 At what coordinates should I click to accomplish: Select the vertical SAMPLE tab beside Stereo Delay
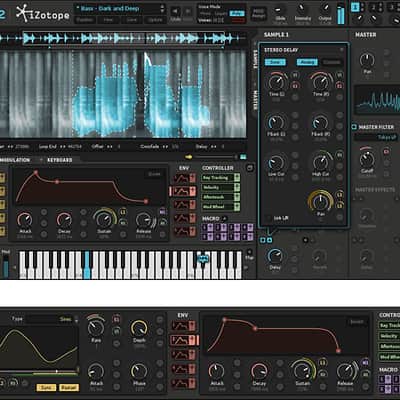click(x=256, y=60)
